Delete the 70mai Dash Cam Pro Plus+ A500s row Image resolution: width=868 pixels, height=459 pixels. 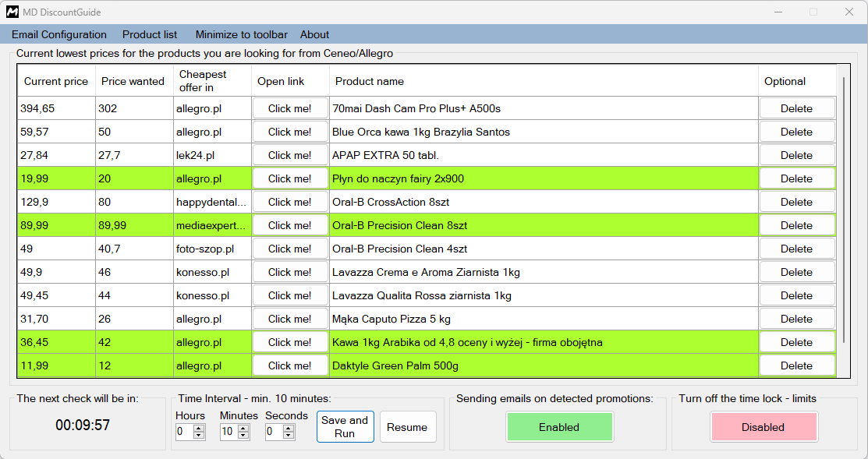tap(796, 108)
